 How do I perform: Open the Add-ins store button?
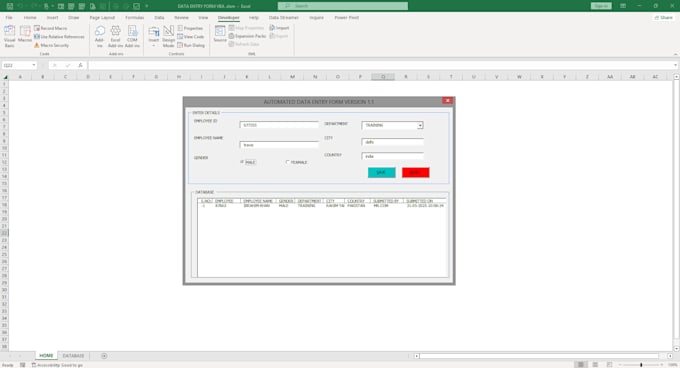[x=100, y=36]
